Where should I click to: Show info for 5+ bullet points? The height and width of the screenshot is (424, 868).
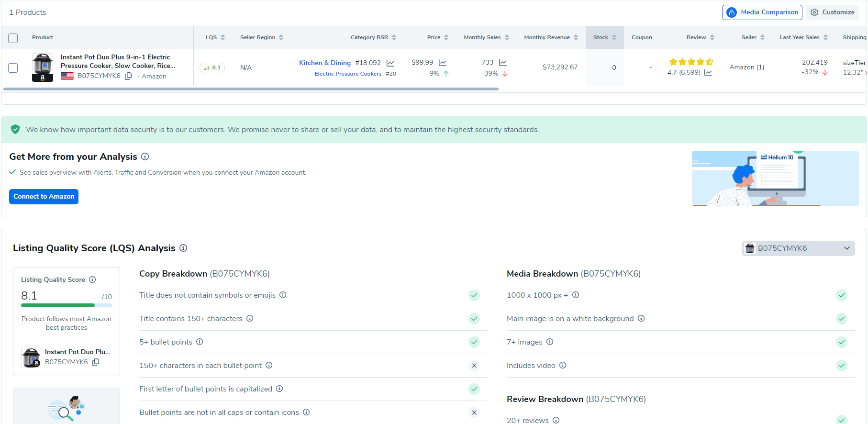point(200,342)
